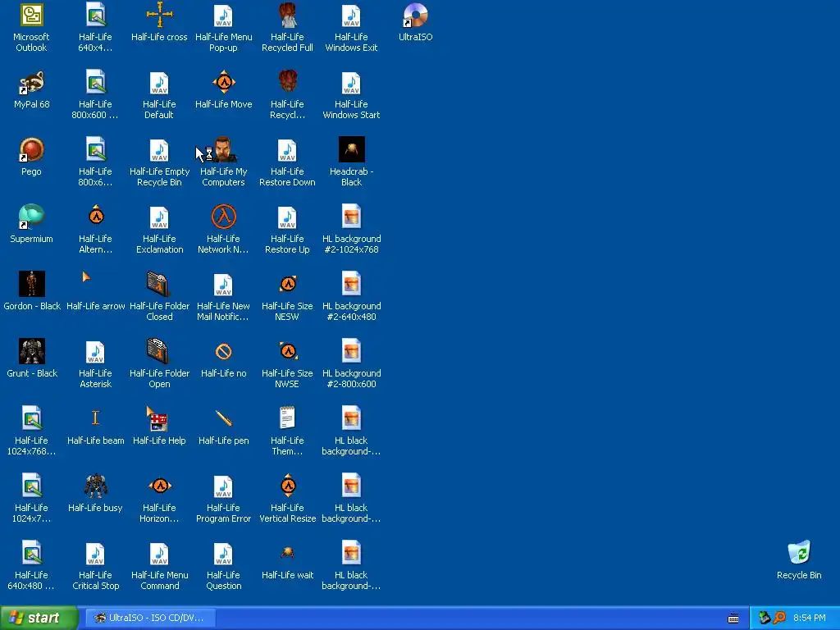Select the Half-Life Exclamation sound file
840x630 pixels.
click(159, 230)
